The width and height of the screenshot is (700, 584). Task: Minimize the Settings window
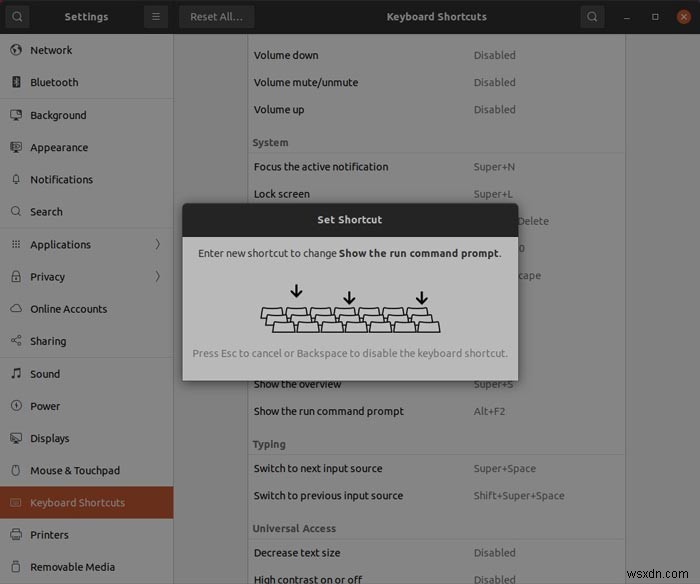tap(627, 17)
